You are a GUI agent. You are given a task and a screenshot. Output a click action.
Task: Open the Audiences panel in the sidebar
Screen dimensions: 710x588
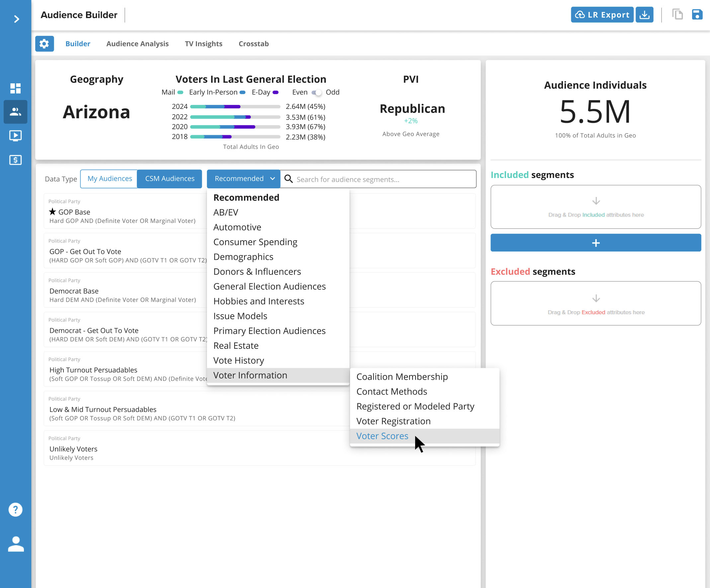16,112
